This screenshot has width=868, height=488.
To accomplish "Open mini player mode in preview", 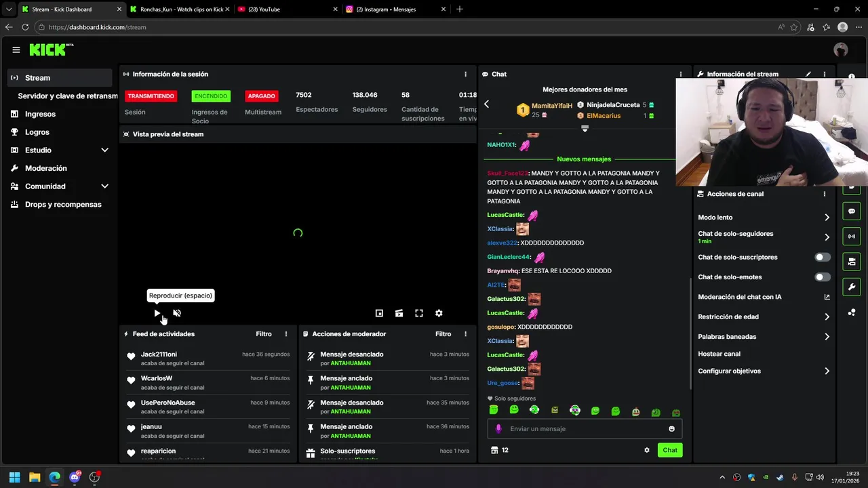I will (x=379, y=313).
